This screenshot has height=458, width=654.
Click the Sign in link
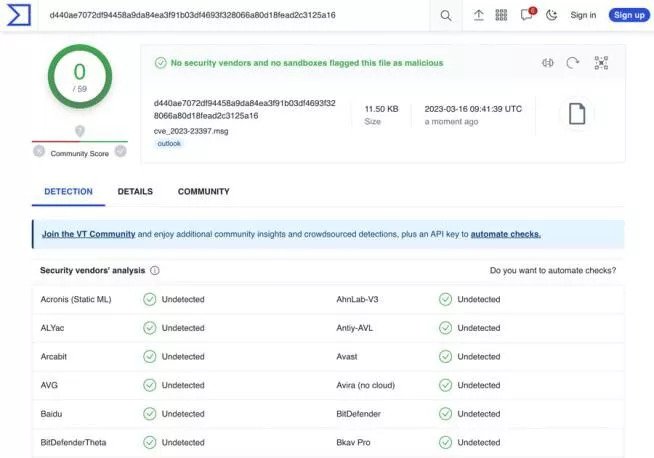tap(583, 15)
